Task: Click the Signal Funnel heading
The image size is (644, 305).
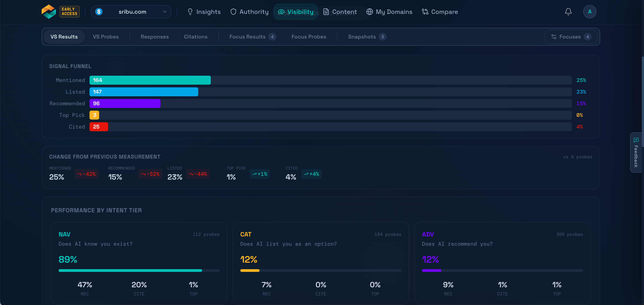Action: 70,66
